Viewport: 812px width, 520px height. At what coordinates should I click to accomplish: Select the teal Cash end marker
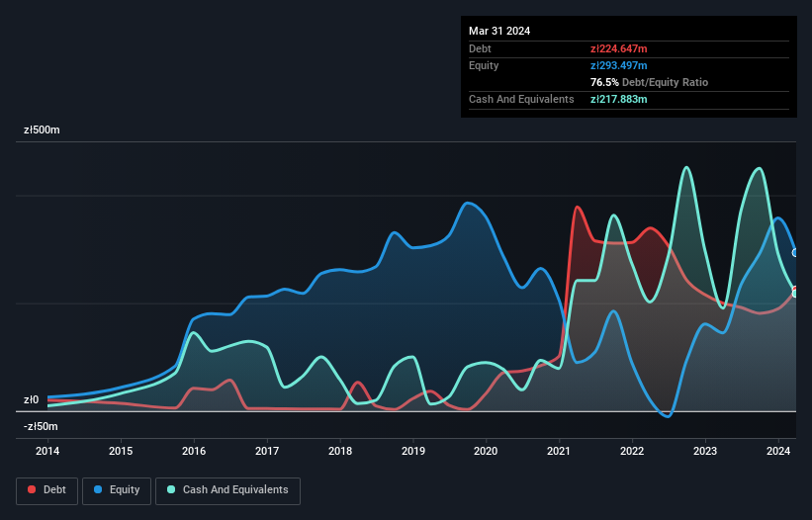pos(795,294)
